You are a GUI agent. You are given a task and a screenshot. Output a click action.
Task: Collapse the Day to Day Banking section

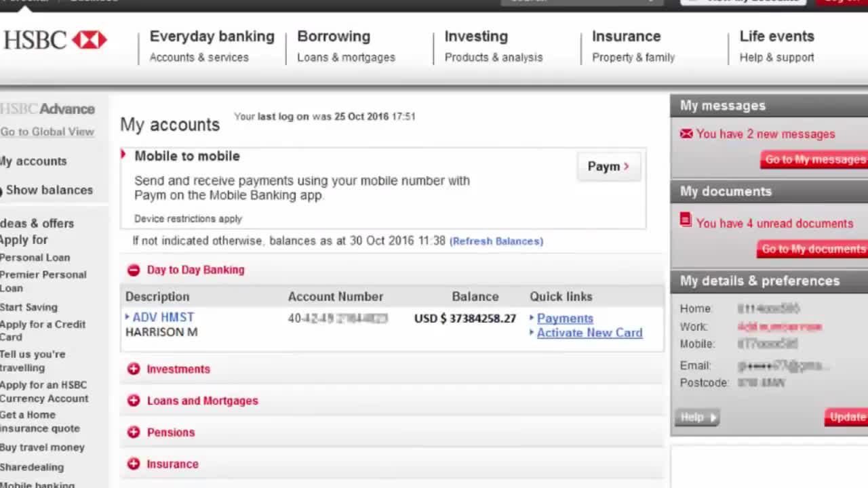click(x=134, y=270)
